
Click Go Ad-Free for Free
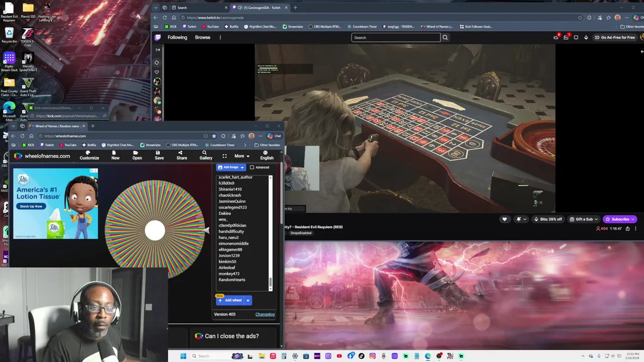click(x=615, y=37)
